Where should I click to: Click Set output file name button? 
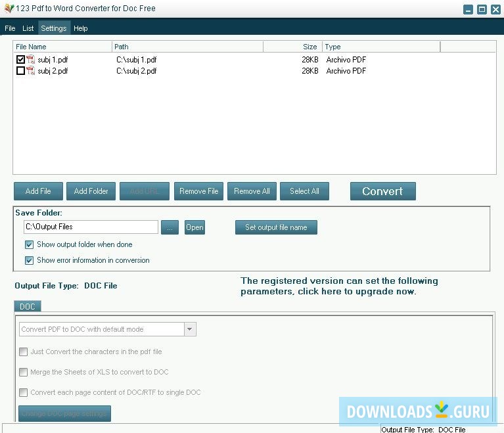point(276,227)
